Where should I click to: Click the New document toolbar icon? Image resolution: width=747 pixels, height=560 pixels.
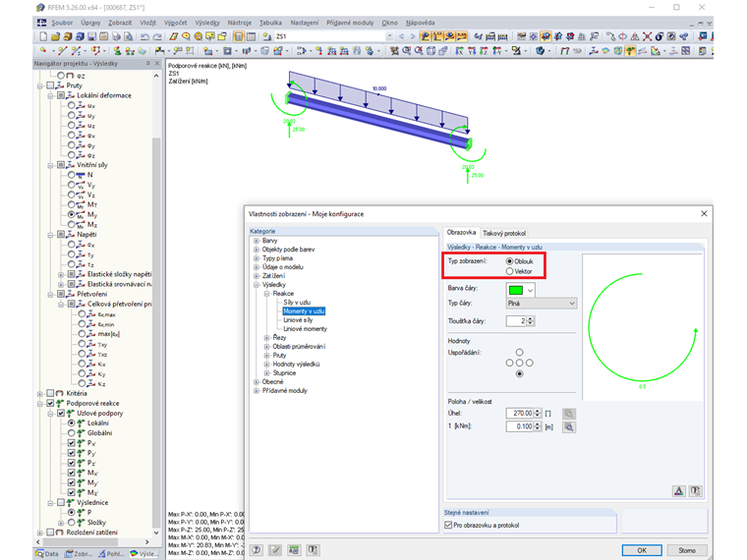pyautogui.click(x=43, y=36)
